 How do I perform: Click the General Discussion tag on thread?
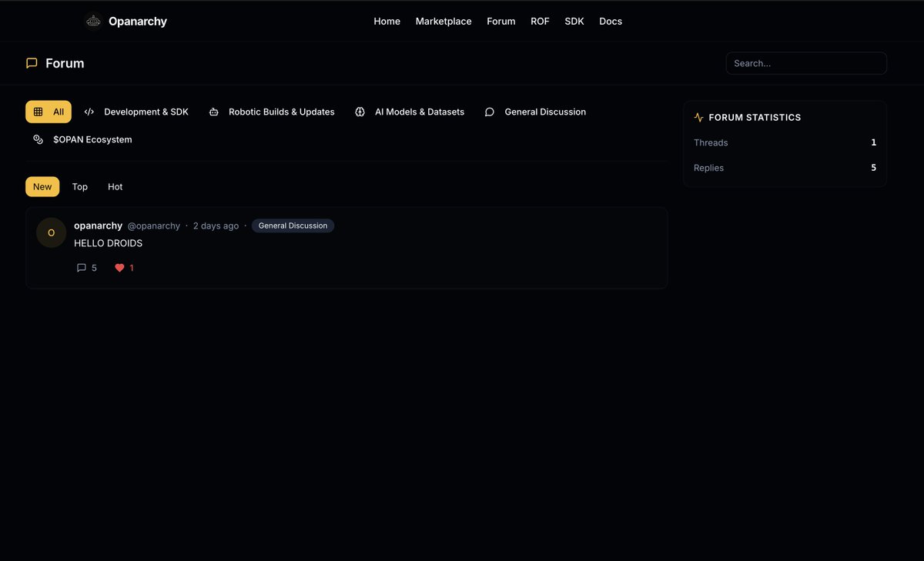(x=293, y=225)
